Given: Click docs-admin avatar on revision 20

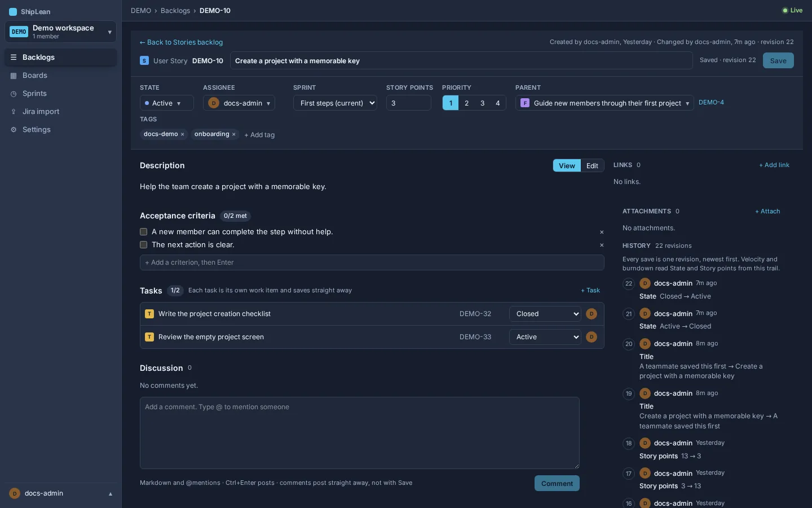Looking at the screenshot, I should point(645,344).
